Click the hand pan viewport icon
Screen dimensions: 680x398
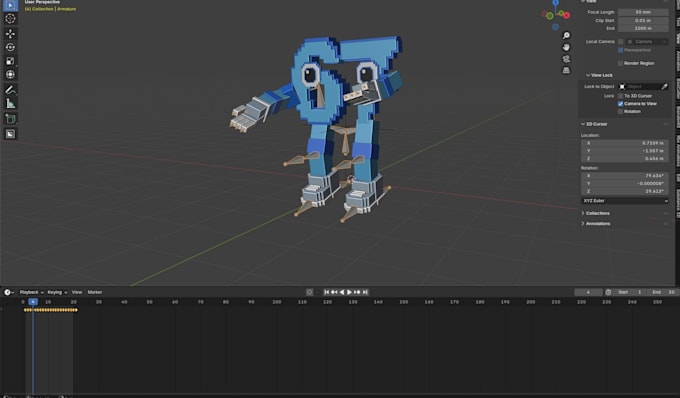(566, 47)
